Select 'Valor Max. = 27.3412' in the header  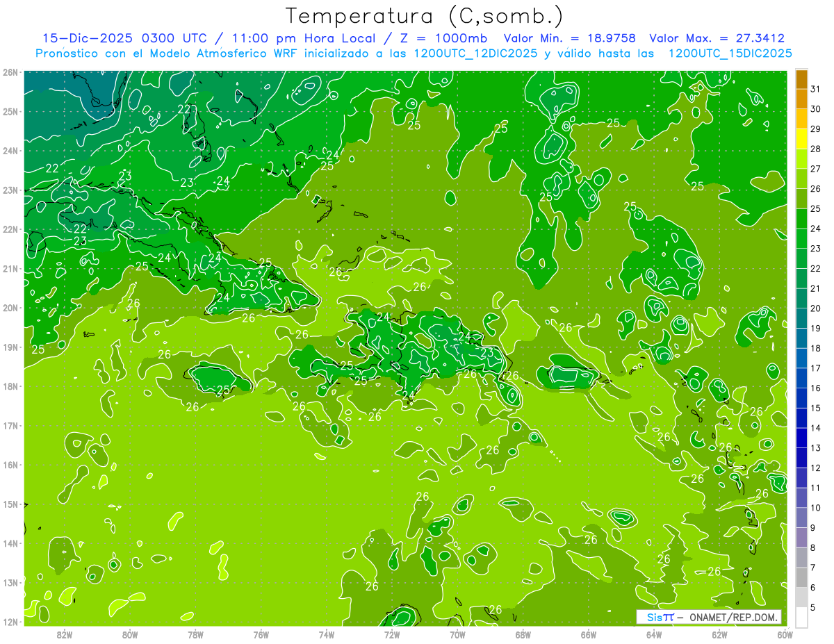point(717,38)
